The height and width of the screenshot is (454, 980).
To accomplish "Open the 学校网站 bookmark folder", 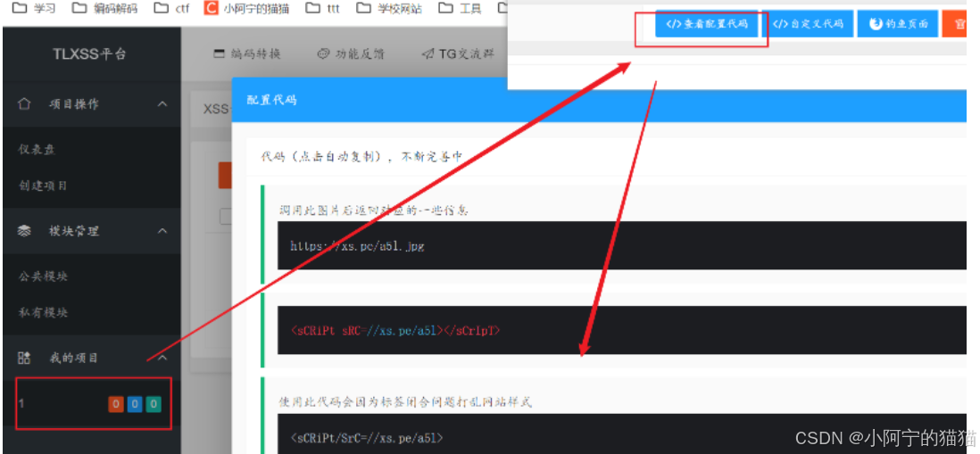I will [389, 9].
